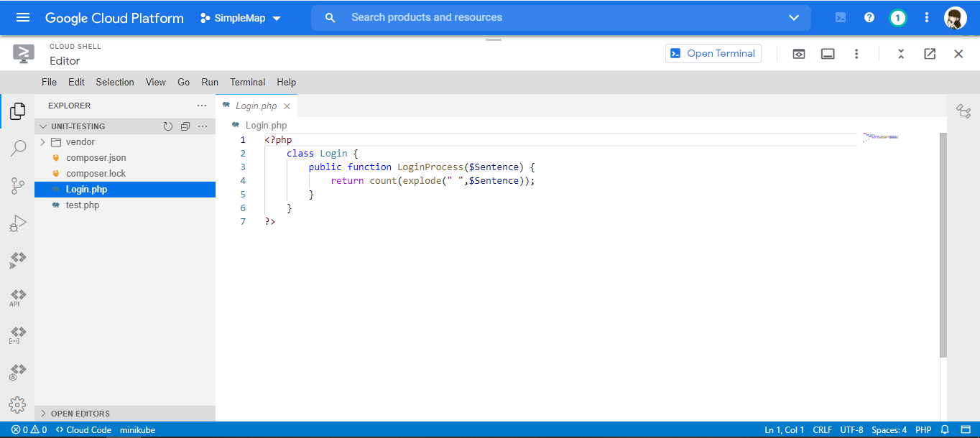Screen dimensions: 980x438
Task: Open the Manage gear icon
Action: [17, 405]
